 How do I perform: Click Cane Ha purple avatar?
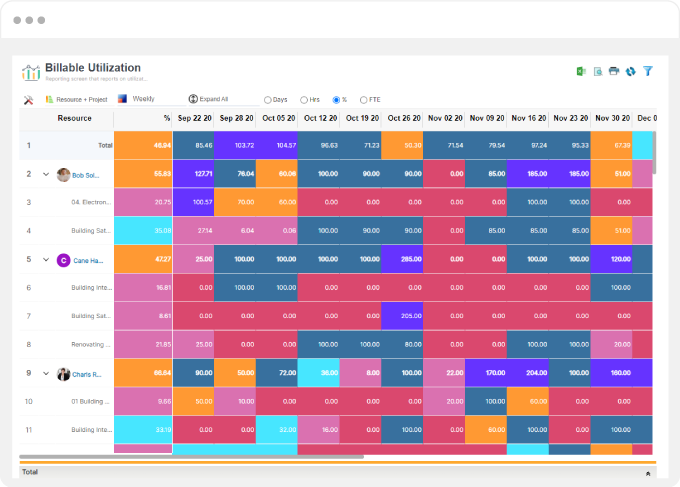tap(63, 260)
